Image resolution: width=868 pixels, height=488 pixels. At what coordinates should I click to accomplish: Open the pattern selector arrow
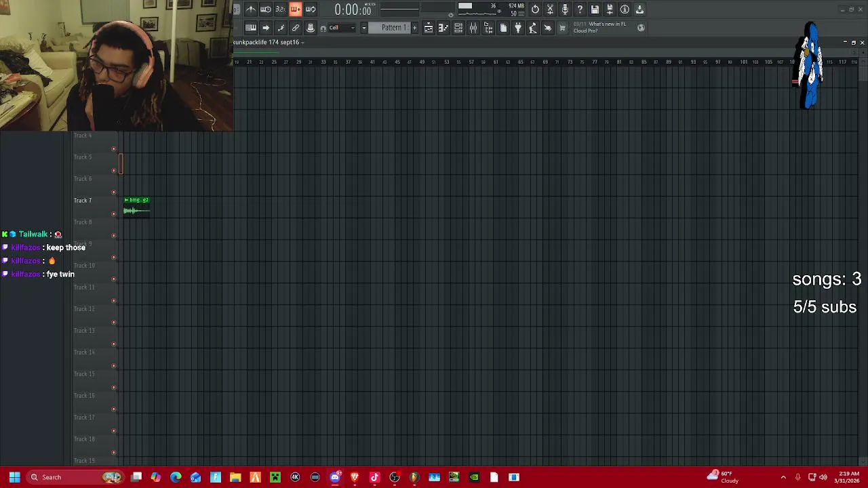pyautogui.click(x=364, y=28)
